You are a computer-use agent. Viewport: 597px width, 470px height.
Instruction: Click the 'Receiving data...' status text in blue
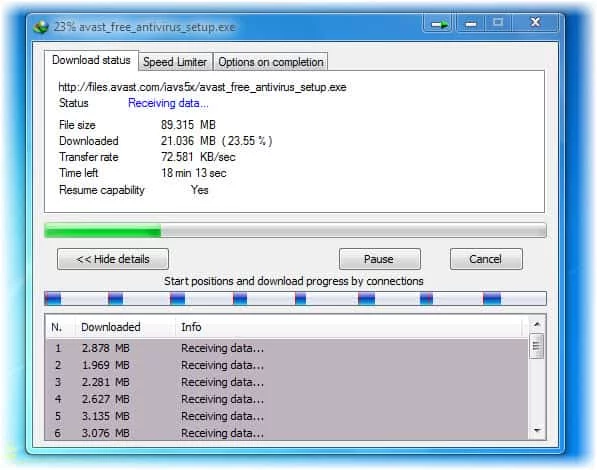point(168,103)
